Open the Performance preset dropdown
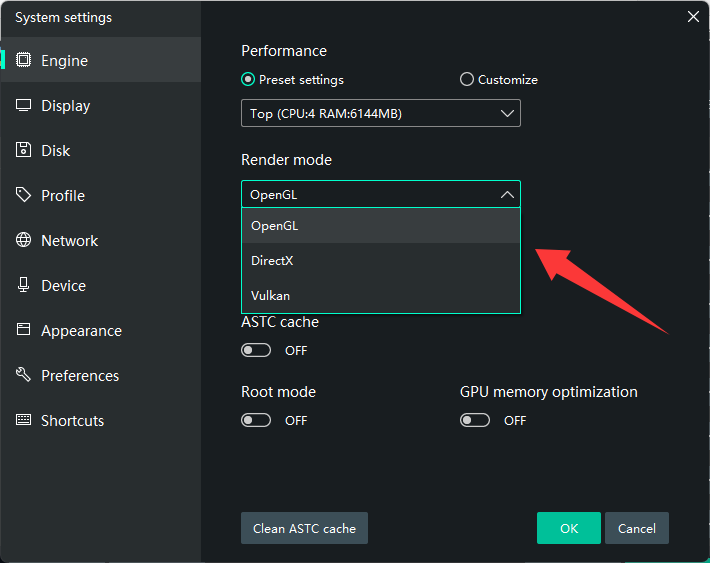This screenshot has height=563, width=710. tap(380, 114)
